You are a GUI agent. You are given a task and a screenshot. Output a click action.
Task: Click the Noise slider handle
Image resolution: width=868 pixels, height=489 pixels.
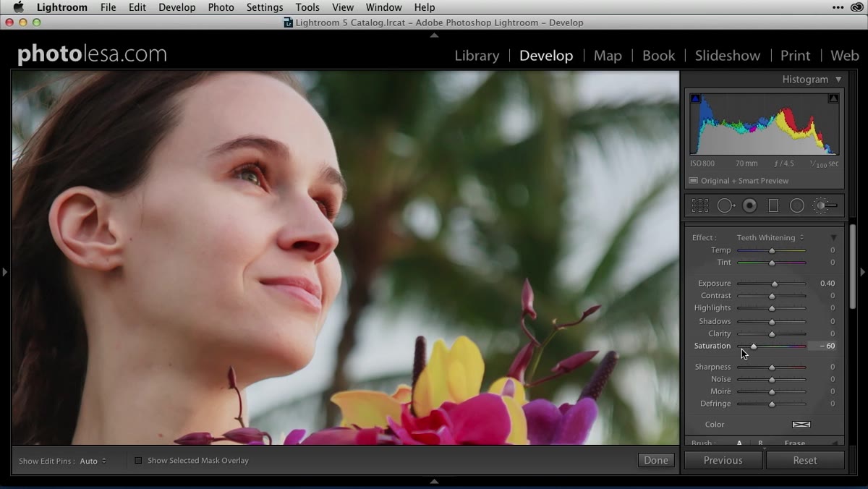pos(772,379)
